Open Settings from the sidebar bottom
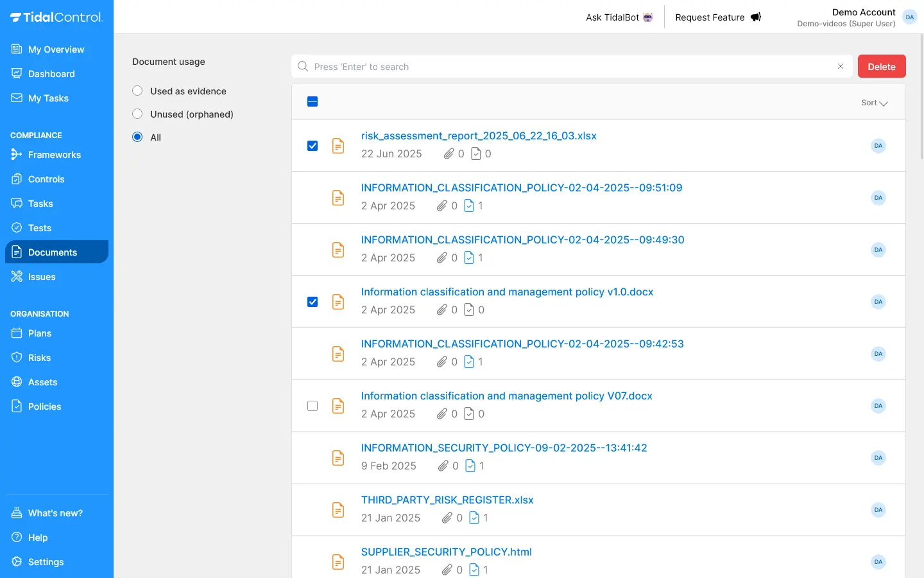This screenshot has width=924, height=578. tap(46, 562)
